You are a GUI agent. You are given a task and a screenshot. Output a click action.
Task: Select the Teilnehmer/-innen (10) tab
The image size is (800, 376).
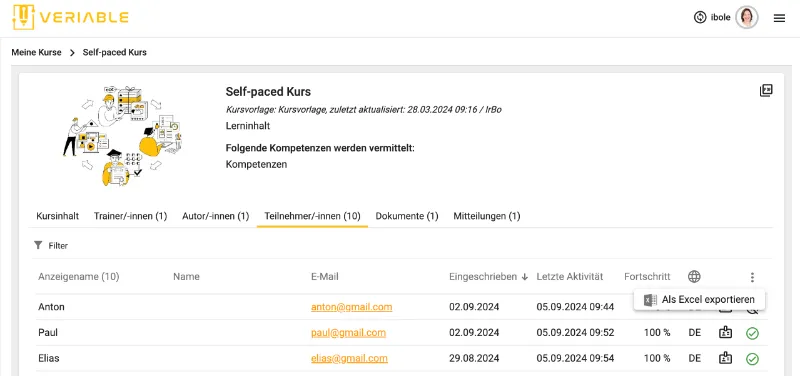[x=312, y=216]
